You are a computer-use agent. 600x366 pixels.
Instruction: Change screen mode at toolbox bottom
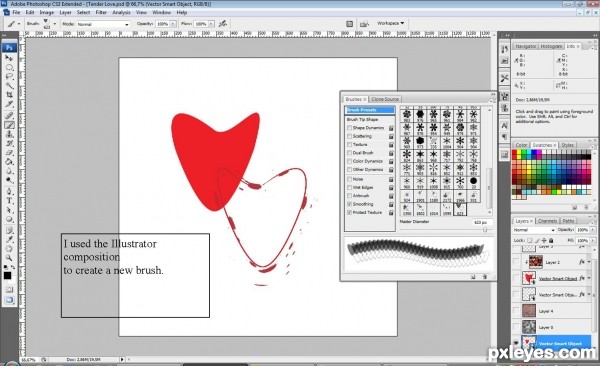(x=9, y=300)
